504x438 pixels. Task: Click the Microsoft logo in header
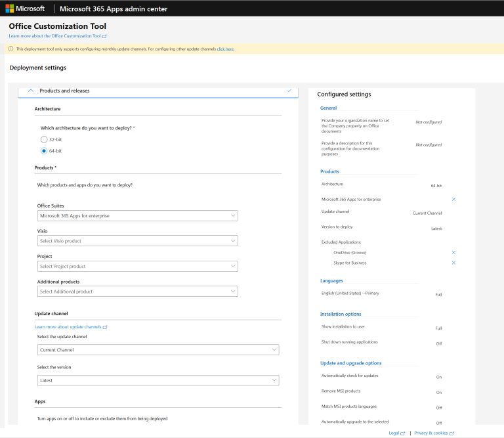[x=10, y=9]
